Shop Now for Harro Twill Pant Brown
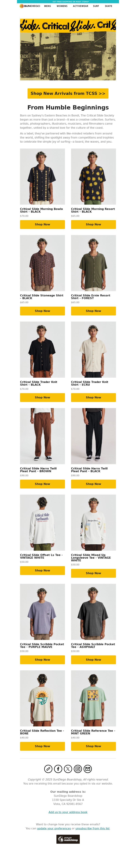 pos(42,484)
